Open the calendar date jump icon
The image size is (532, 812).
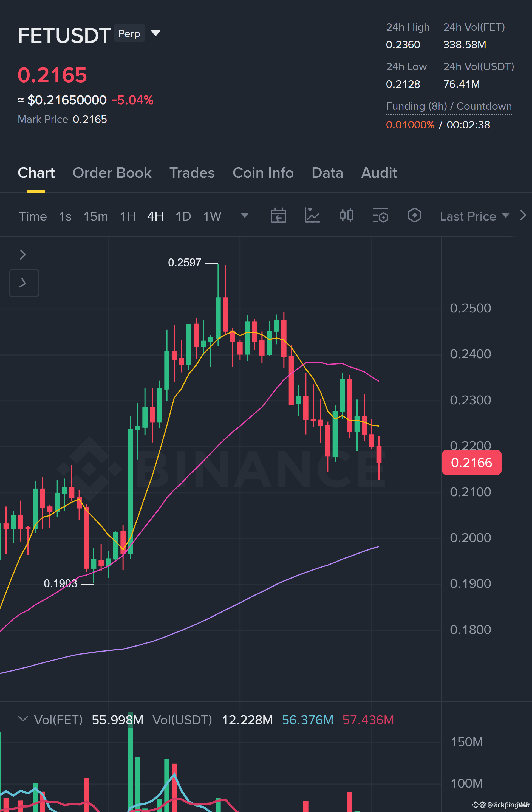[x=278, y=216]
